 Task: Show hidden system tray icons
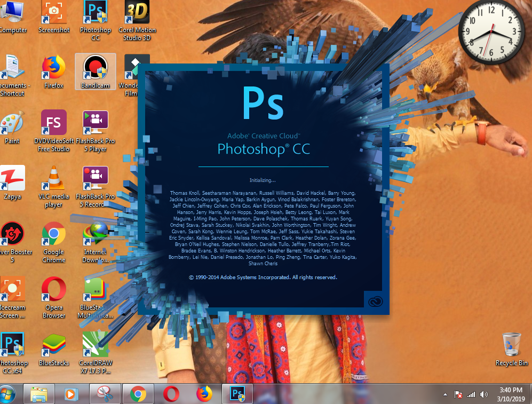[445, 394]
